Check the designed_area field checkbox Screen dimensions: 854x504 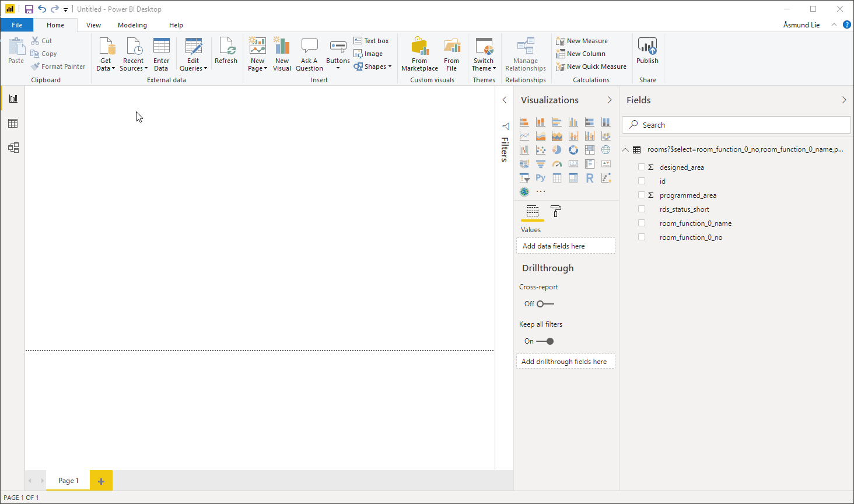pos(642,167)
